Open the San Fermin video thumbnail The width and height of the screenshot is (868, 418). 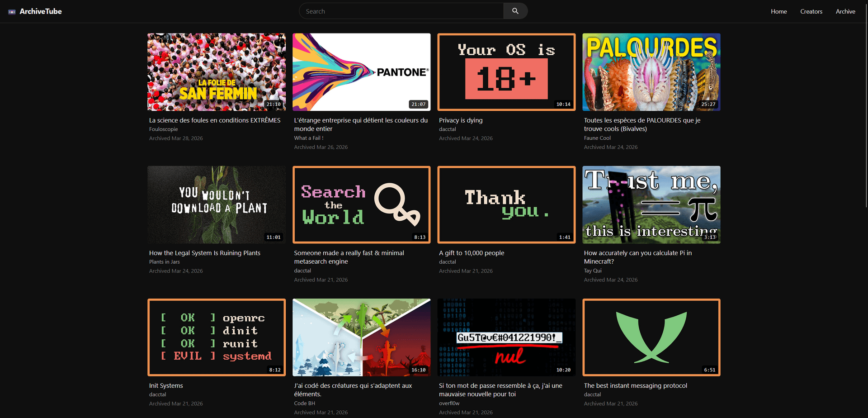(217, 72)
